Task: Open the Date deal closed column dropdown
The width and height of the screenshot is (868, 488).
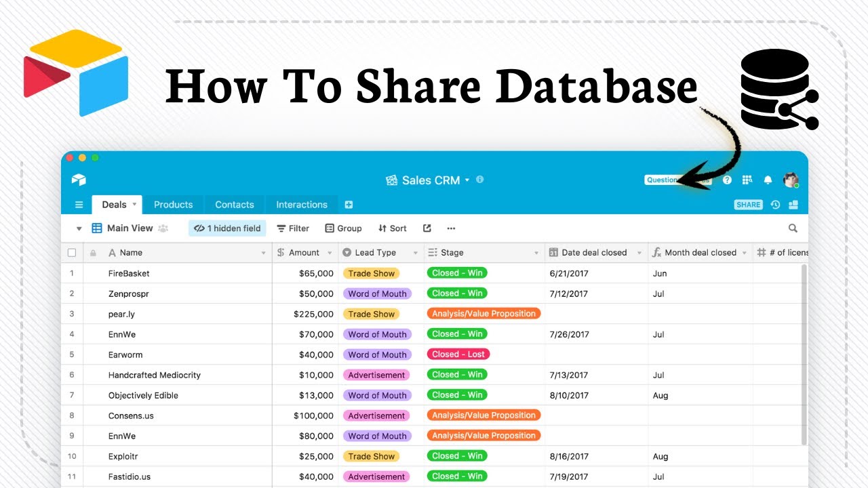Action: point(639,253)
